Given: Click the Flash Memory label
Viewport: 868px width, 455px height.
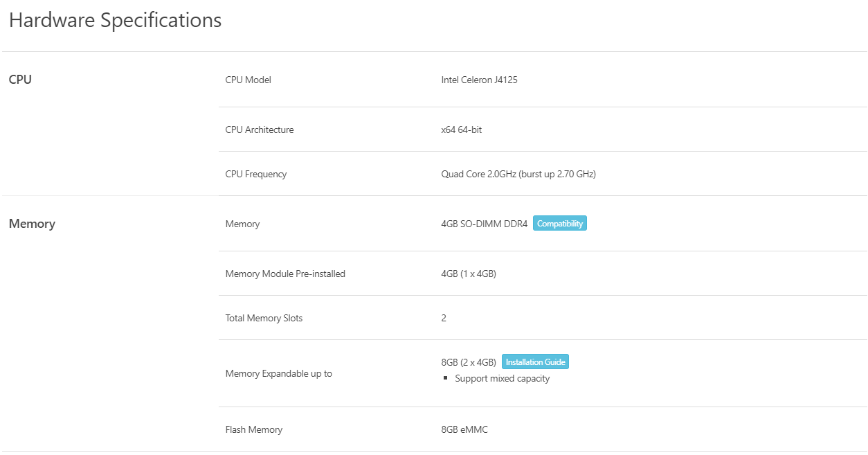Looking at the screenshot, I should pyautogui.click(x=254, y=429).
